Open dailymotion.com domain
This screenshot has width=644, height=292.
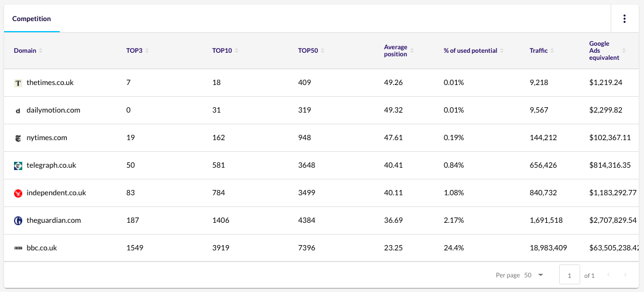(x=53, y=110)
